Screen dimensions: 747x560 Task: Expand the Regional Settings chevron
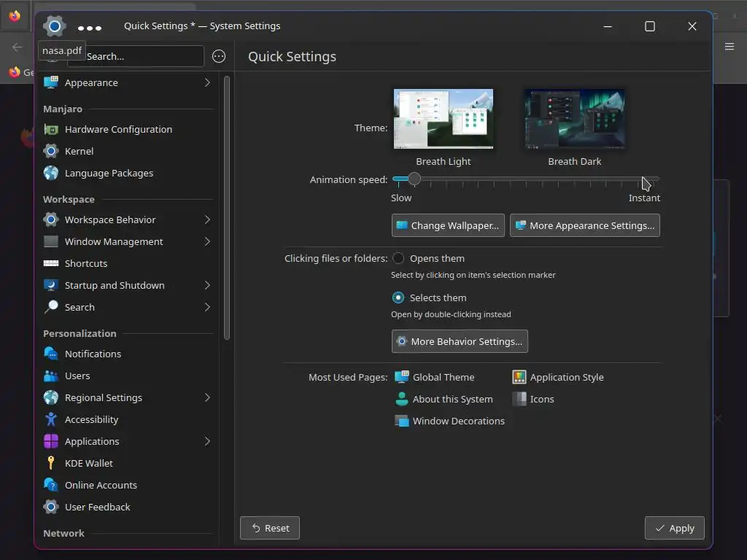[207, 397]
